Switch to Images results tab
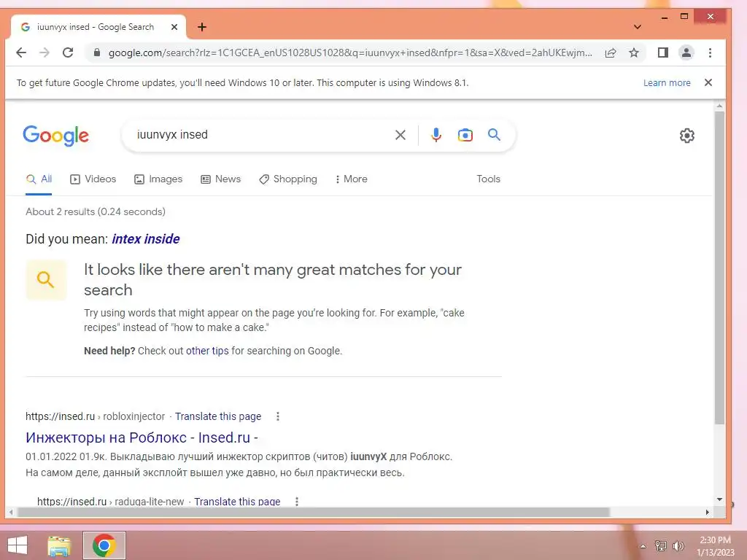747x560 pixels. [158, 179]
